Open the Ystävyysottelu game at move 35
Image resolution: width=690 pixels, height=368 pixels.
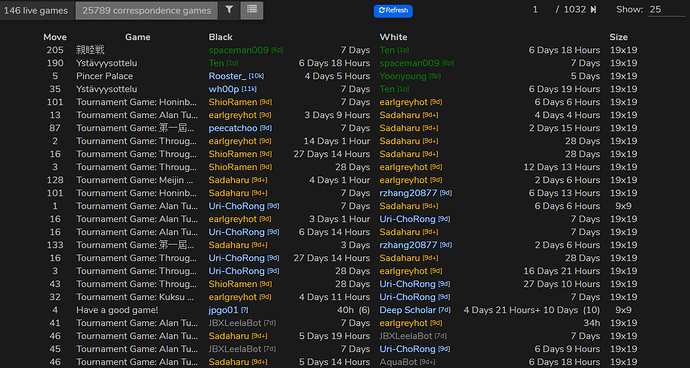(106, 89)
